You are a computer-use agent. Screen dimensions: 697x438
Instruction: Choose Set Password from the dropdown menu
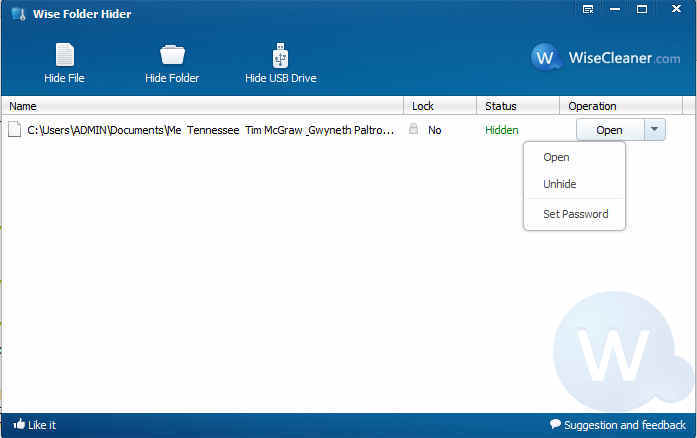[x=574, y=214]
